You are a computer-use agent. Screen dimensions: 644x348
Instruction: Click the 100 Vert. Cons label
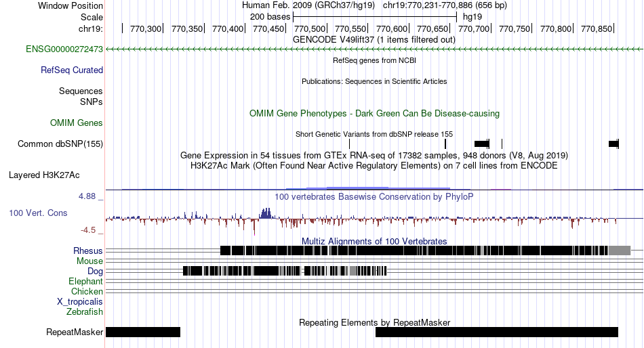tap(38, 213)
